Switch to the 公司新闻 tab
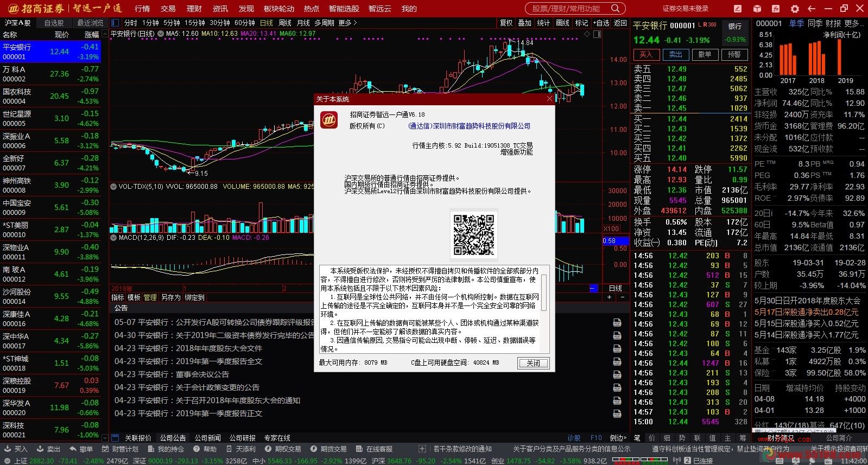Screen dimensions: 868x465 click(208, 437)
